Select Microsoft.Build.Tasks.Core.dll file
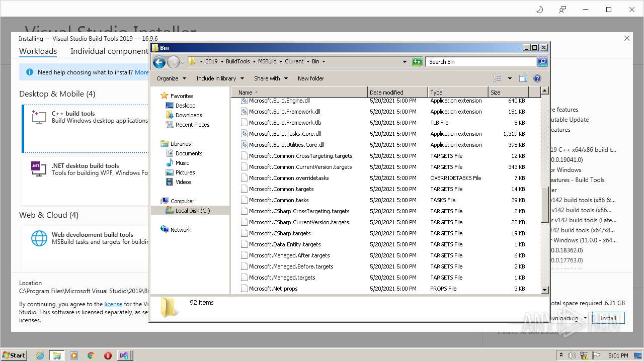This screenshot has height=362, width=644. tap(285, 134)
